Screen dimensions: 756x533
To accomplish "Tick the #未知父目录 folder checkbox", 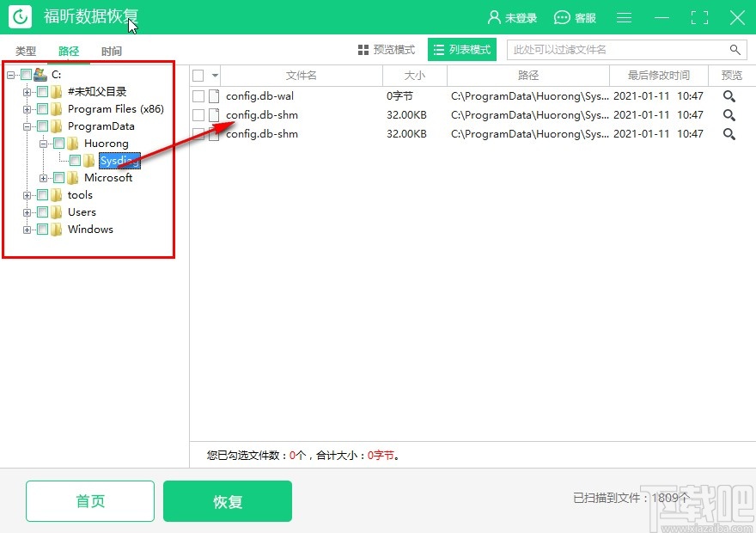I will pos(42,92).
